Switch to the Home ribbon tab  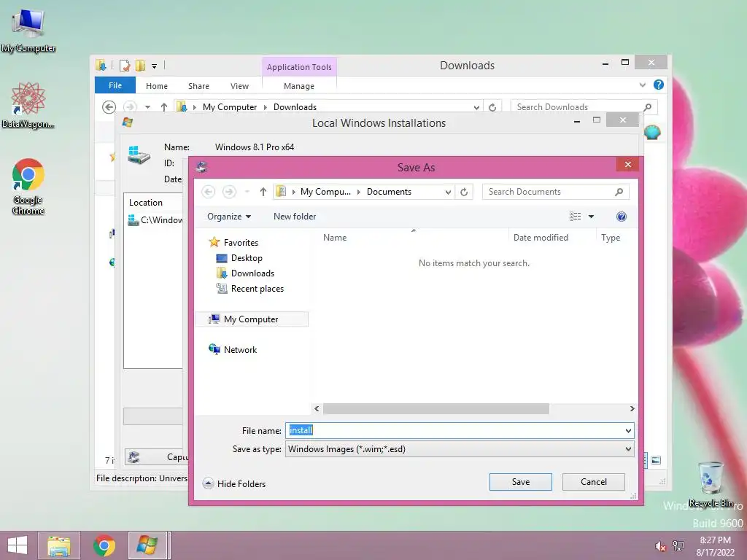click(x=157, y=86)
